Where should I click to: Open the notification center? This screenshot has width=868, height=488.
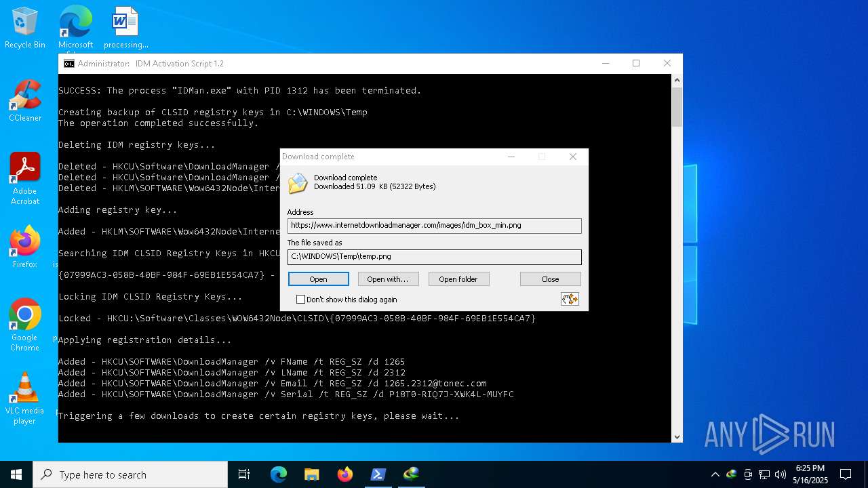point(846,474)
